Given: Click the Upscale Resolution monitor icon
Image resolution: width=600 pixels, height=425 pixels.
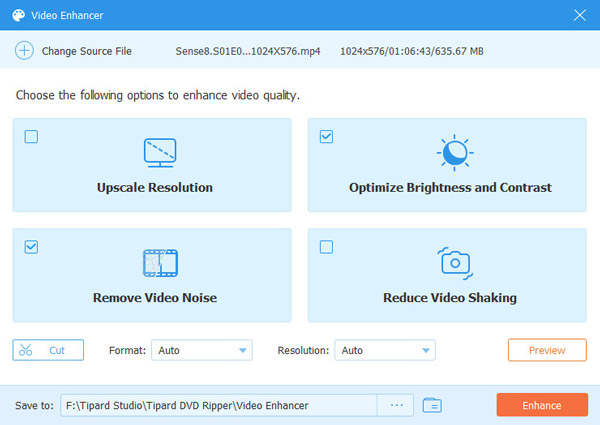Looking at the screenshot, I should coord(160,153).
